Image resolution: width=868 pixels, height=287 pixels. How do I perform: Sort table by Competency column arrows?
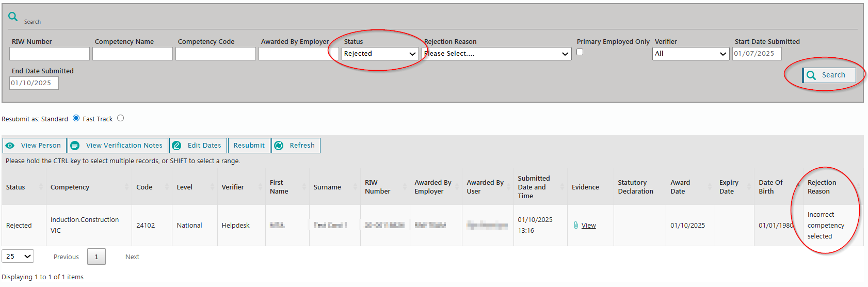point(126,187)
